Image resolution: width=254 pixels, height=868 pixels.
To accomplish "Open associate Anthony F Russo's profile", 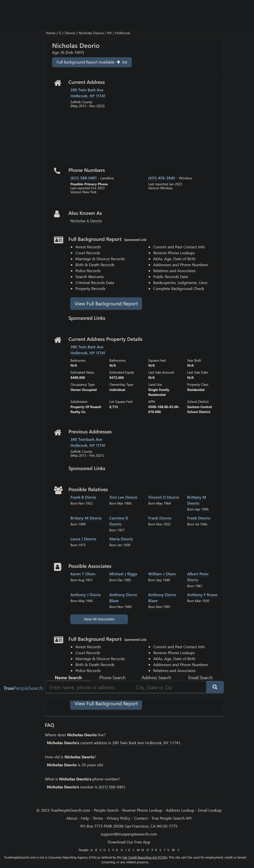I will [x=202, y=595].
